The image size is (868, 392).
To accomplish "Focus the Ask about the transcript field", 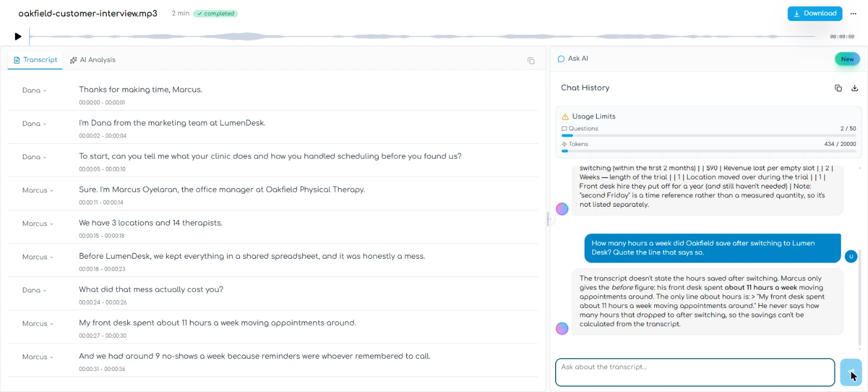I will (695, 372).
